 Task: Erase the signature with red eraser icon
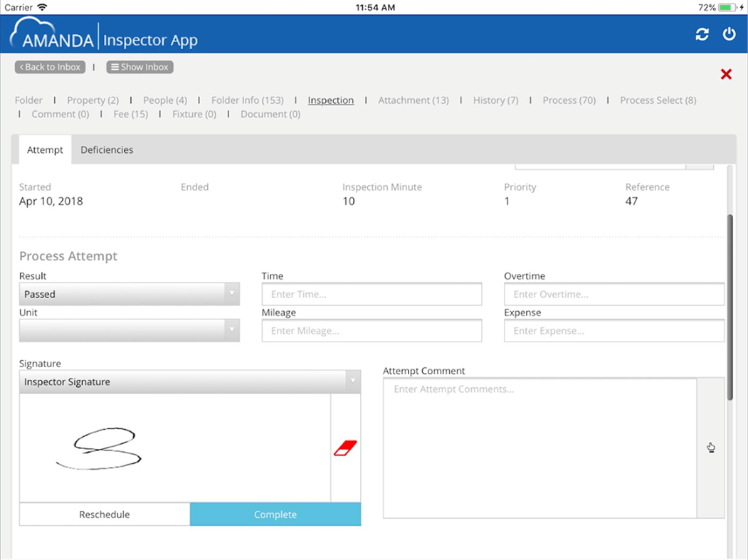pyautogui.click(x=347, y=446)
